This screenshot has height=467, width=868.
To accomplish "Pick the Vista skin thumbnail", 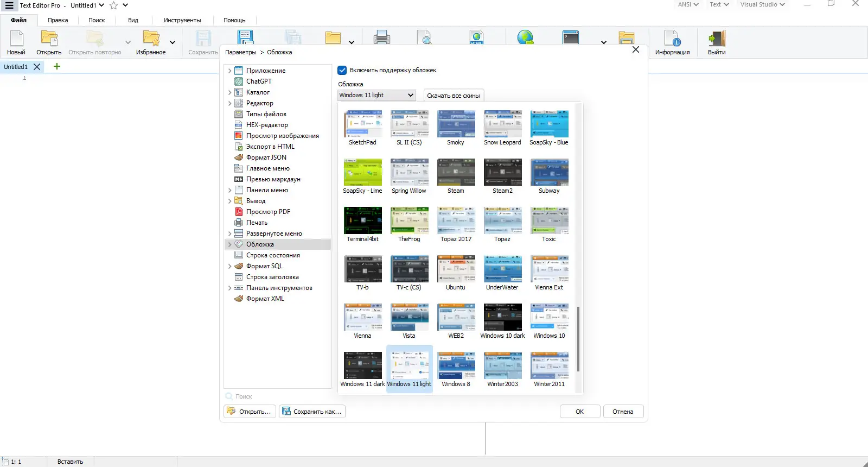I will click(409, 321).
